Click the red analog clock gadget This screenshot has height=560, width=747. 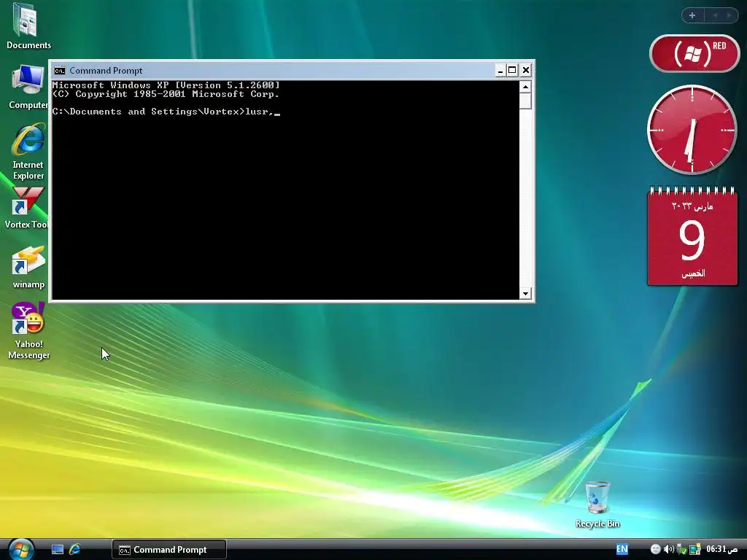pos(692,130)
